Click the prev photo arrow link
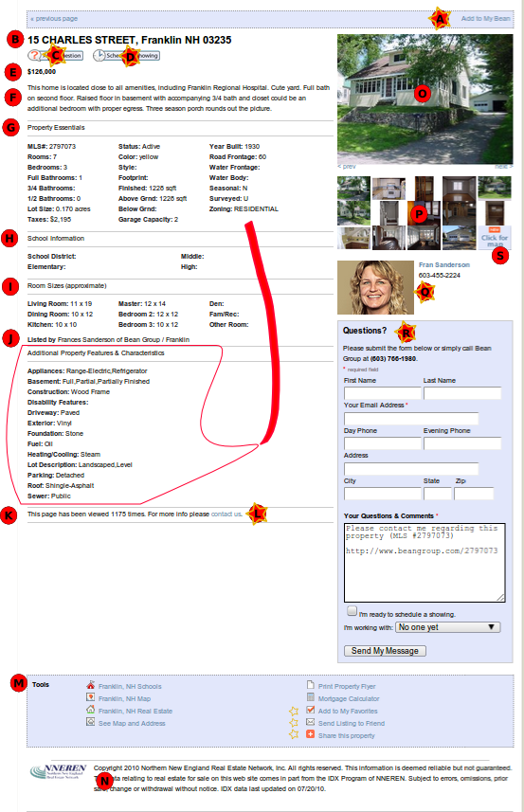 [x=347, y=167]
